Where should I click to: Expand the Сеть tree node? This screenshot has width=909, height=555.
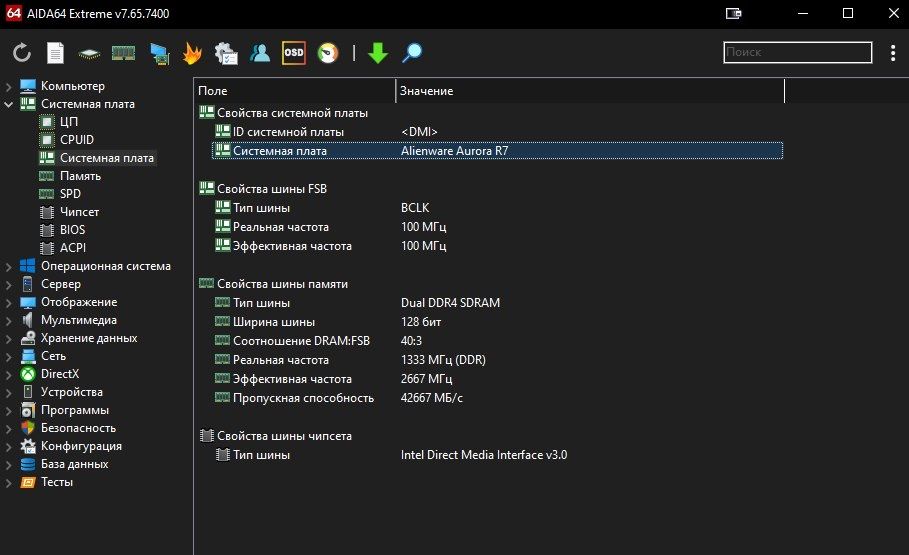[9, 357]
